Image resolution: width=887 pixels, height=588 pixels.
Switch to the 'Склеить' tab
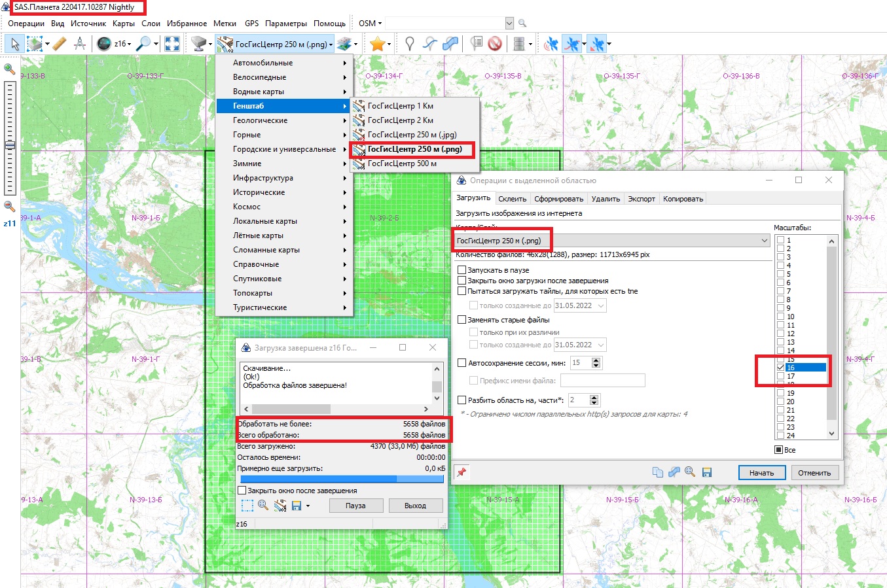(x=512, y=199)
